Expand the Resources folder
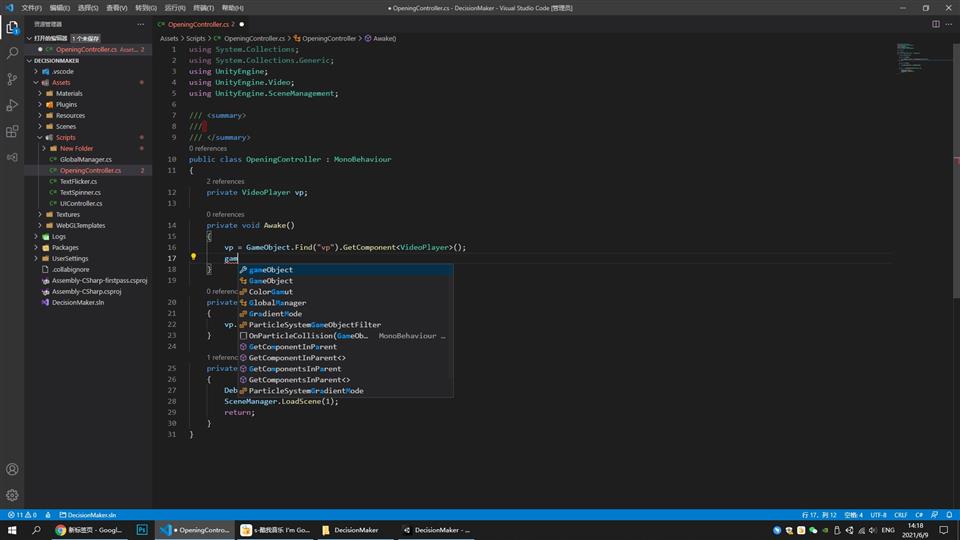 (x=40, y=116)
